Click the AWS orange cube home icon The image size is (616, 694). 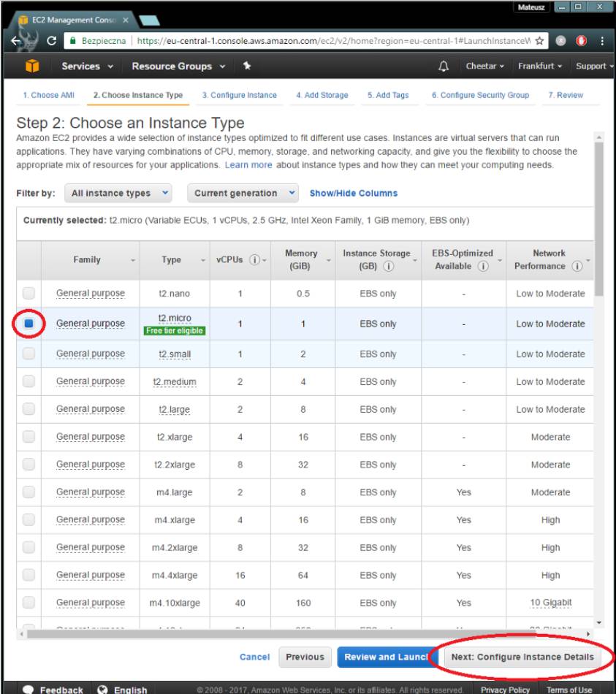click(32, 66)
